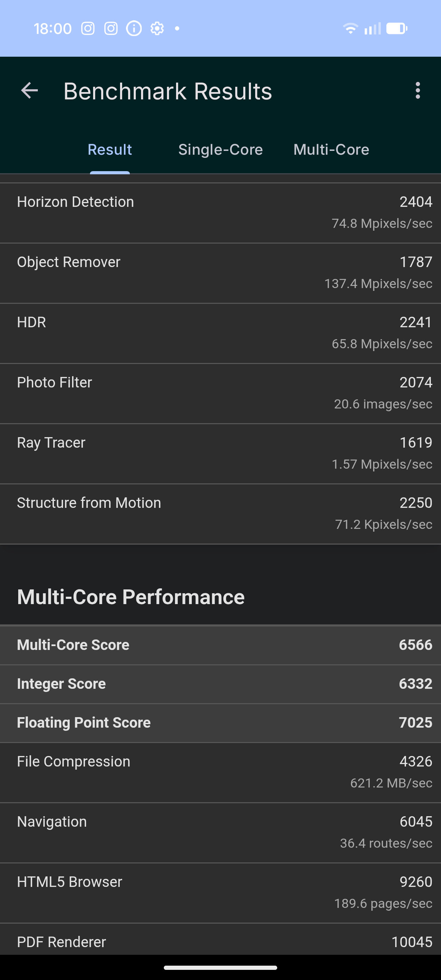
Task: Tap the home gesture bar
Action: (220, 967)
